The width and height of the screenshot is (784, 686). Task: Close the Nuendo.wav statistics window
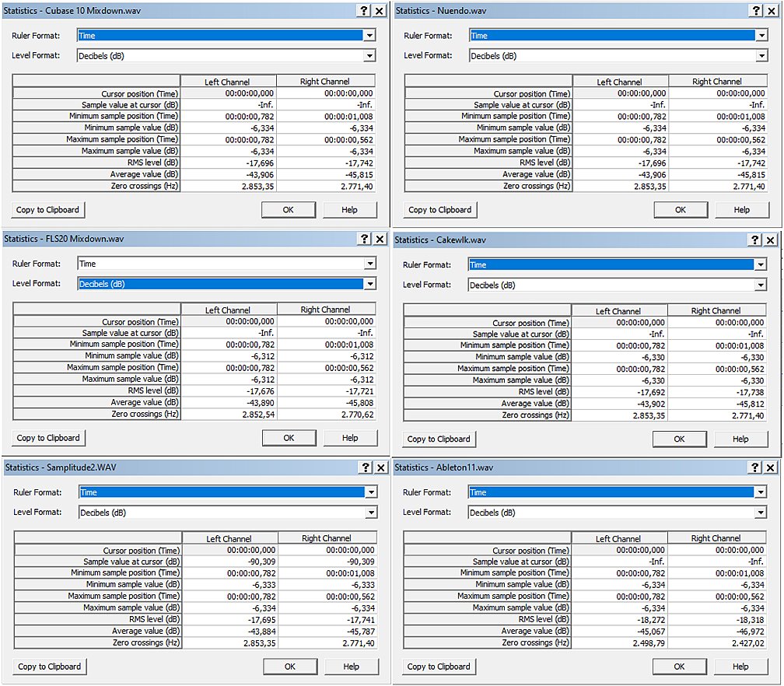pos(772,11)
